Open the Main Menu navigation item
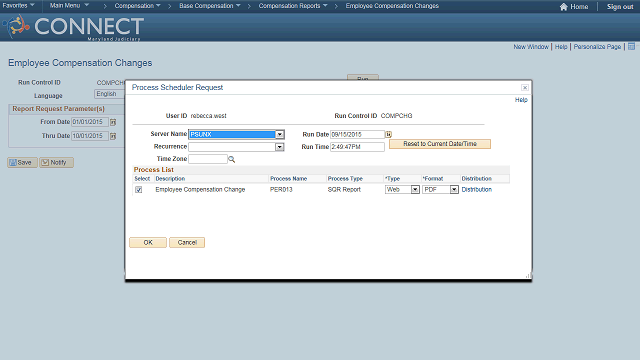Image resolution: width=640 pixels, height=360 pixels. pos(69,6)
